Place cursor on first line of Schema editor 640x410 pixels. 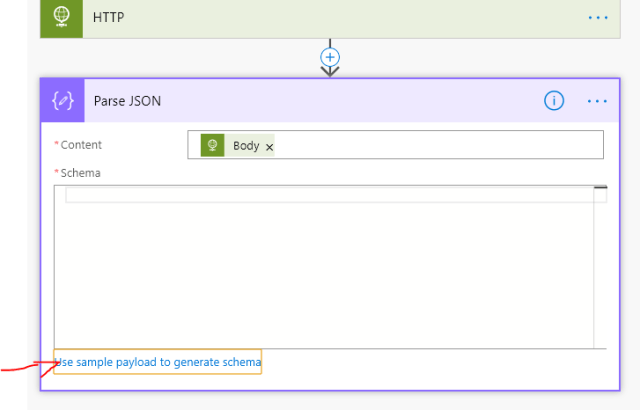coord(328,195)
